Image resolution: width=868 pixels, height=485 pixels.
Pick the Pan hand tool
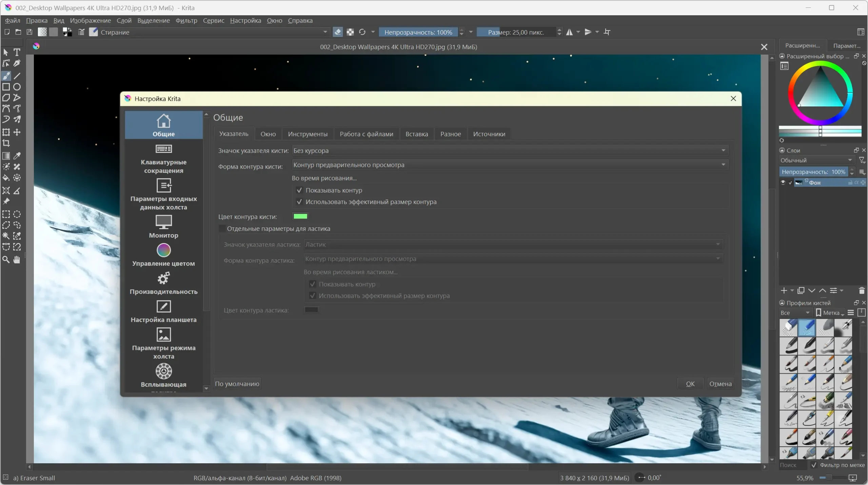pos(17,260)
